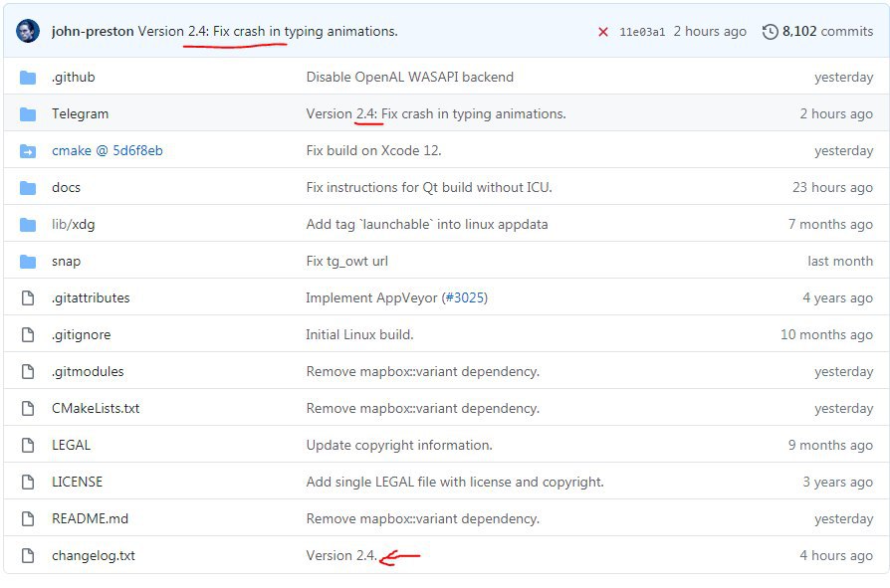890x588 pixels.
Task: Open commit 'Update copyright information.'
Action: pyautogui.click(x=399, y=446)
